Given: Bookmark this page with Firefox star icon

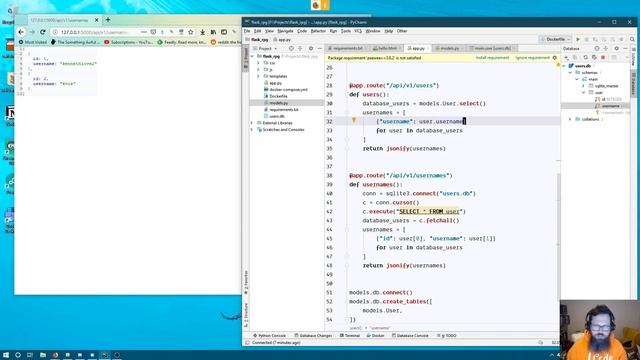Looking at the screenshot, I should pyautogui.click(x=191, y=32).
